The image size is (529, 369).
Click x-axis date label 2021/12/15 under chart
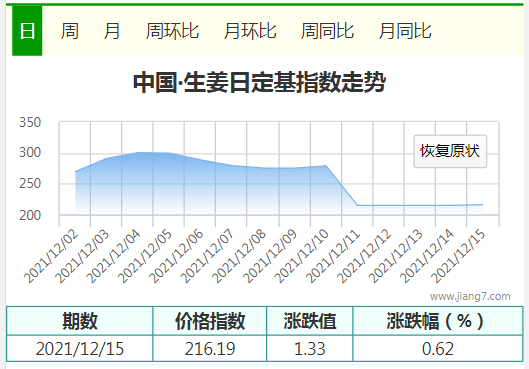[x=458, y=256]
